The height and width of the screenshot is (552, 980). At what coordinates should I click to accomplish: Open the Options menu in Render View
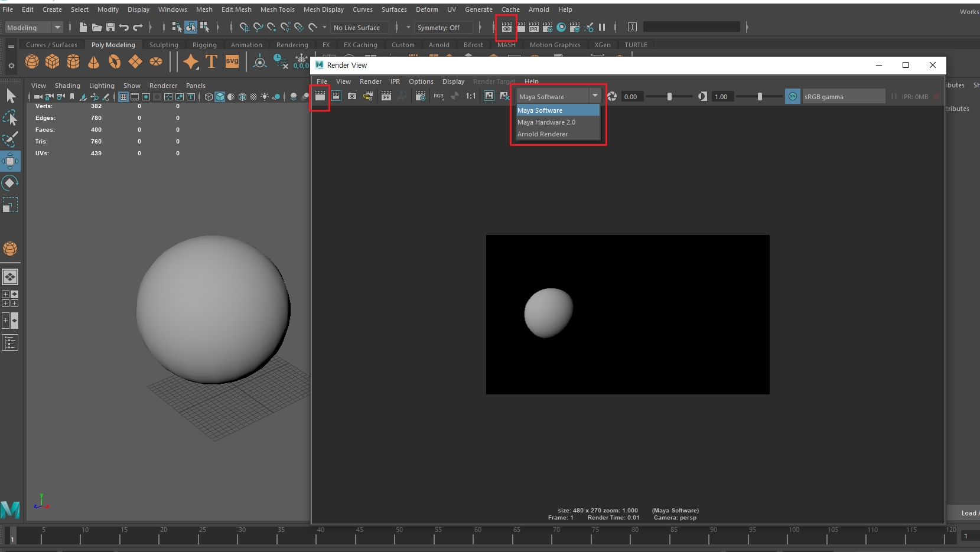pos(421,81)
